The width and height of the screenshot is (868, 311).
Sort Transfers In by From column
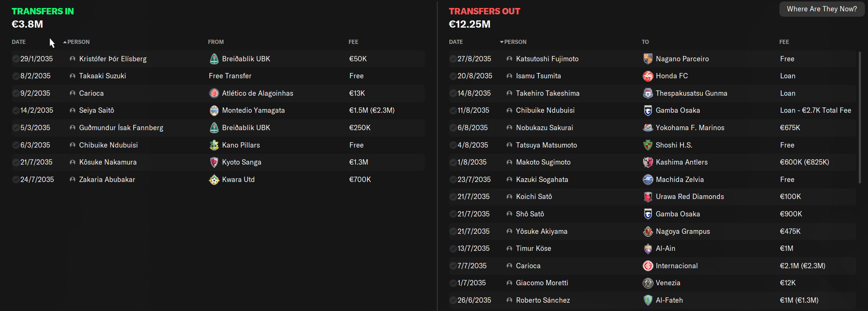216,42
